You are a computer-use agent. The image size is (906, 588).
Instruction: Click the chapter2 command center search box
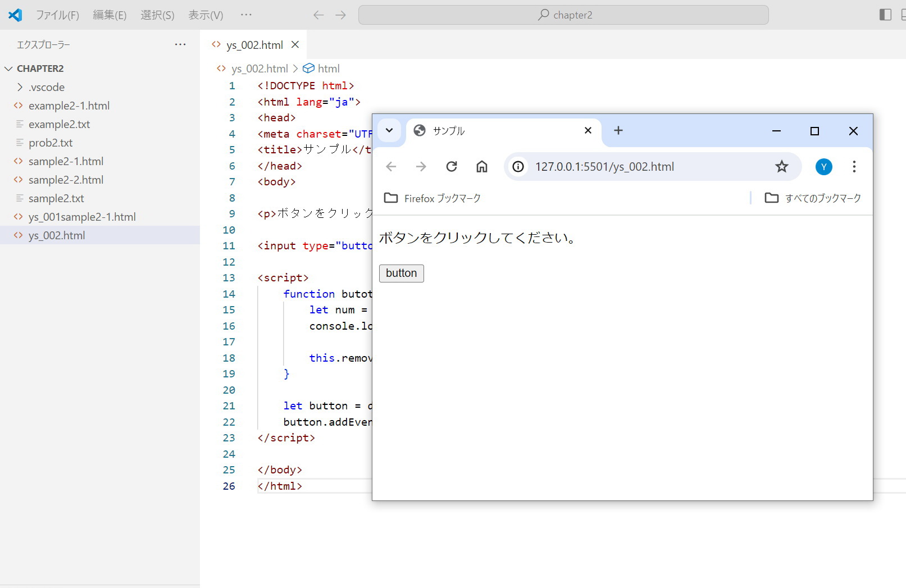(x=563, y=15)
